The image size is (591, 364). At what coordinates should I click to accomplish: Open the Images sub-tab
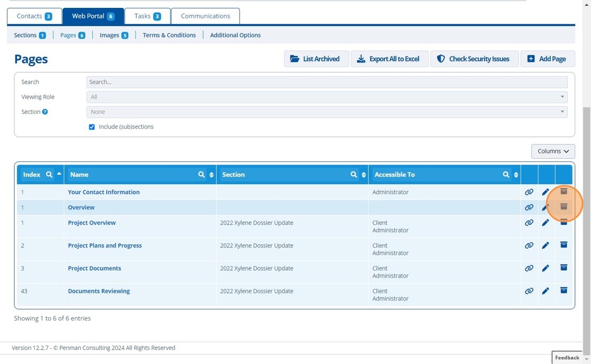point(113,35)
